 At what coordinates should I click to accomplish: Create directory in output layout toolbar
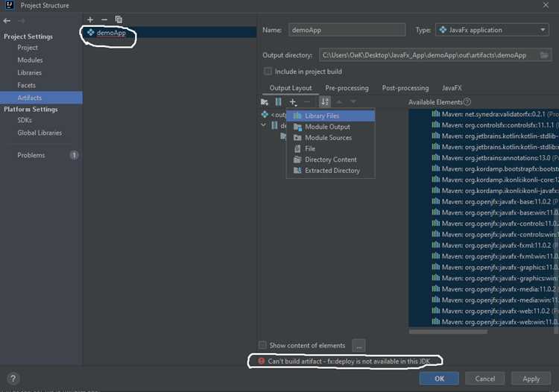click(x=264, y=102)
